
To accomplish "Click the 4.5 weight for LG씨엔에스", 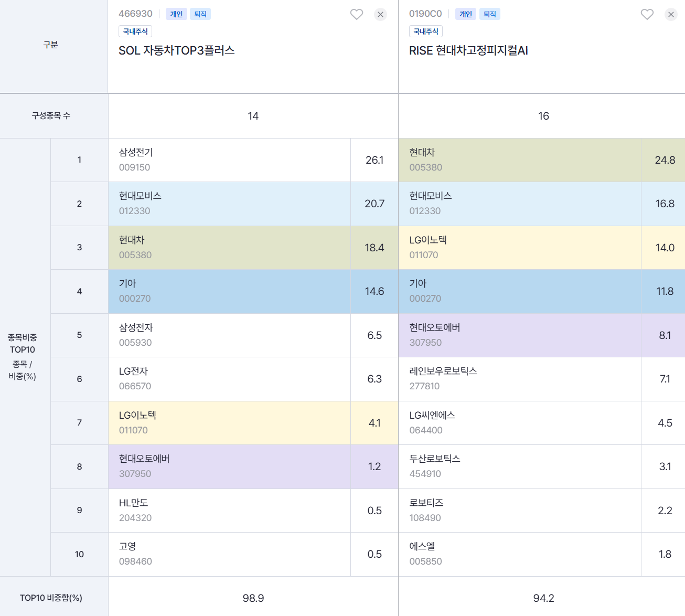I will (665, 423).
